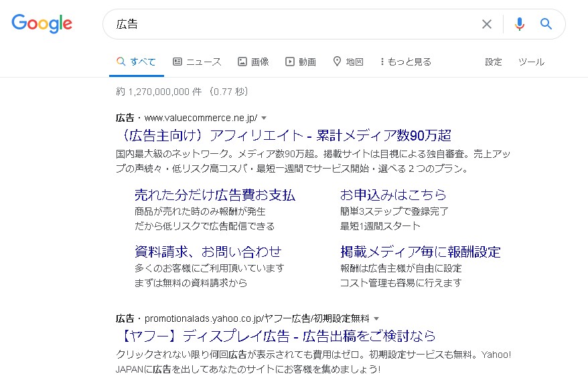Click the www.valuecommerce.ne.jp URL text
588x386 pixels.
click(x=201, y=118)
